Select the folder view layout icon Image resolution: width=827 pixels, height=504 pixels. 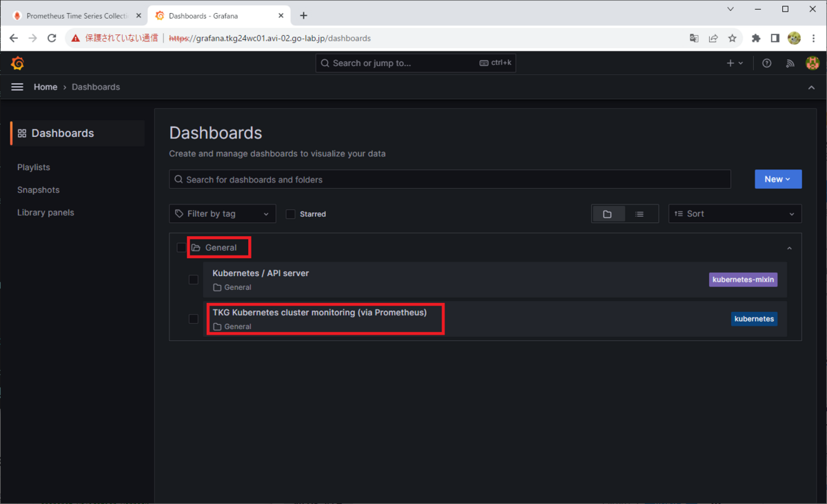coord(608,214)
